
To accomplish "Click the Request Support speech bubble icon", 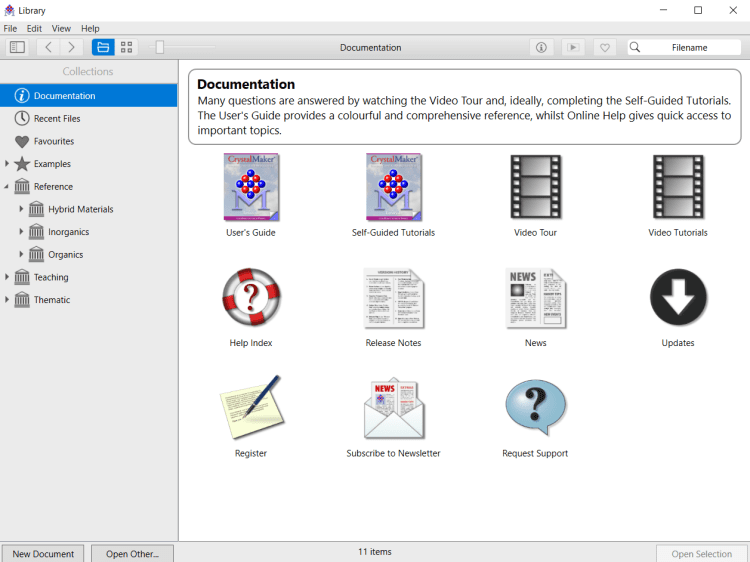I will click(535, 408).
